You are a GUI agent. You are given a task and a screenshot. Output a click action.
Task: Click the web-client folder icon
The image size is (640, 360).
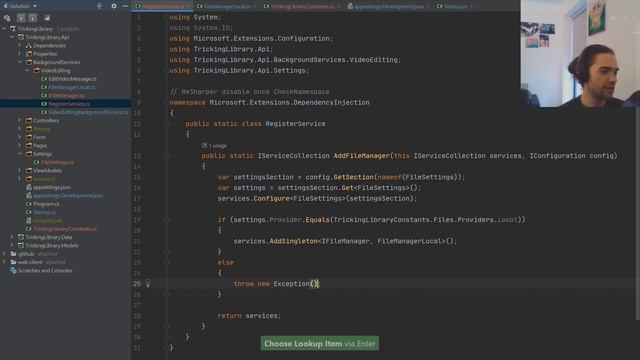pyautogui.click(x=13, y=262)
